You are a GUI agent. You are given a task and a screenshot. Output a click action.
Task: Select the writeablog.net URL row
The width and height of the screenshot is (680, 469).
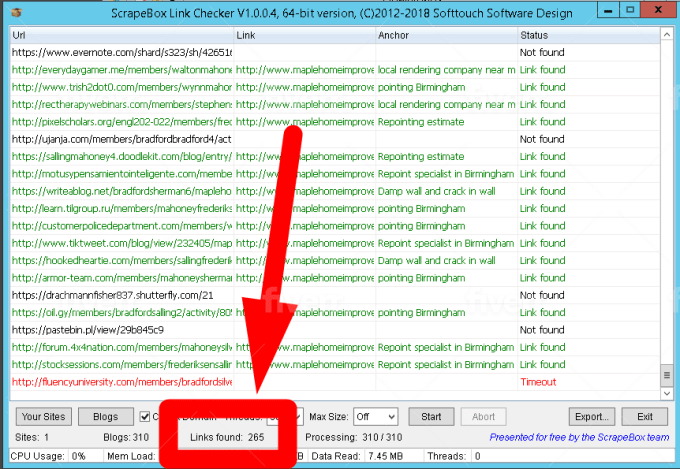pos(335,191)
